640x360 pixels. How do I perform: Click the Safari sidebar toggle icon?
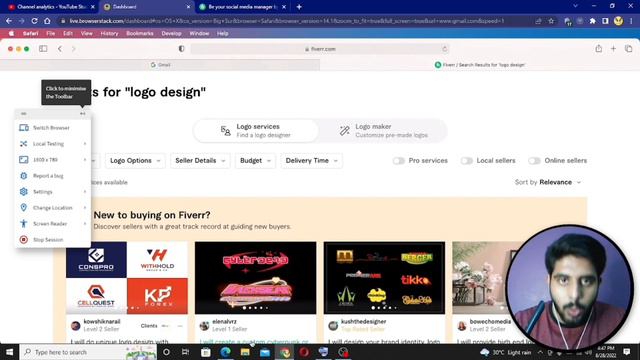tap(43, 49)
